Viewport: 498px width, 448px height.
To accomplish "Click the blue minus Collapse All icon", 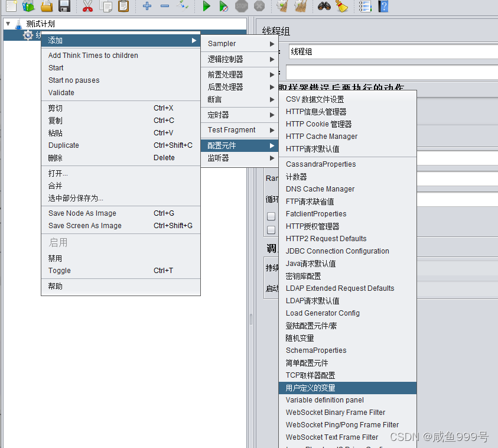I will pyautogui.click(x=164, y=6).
